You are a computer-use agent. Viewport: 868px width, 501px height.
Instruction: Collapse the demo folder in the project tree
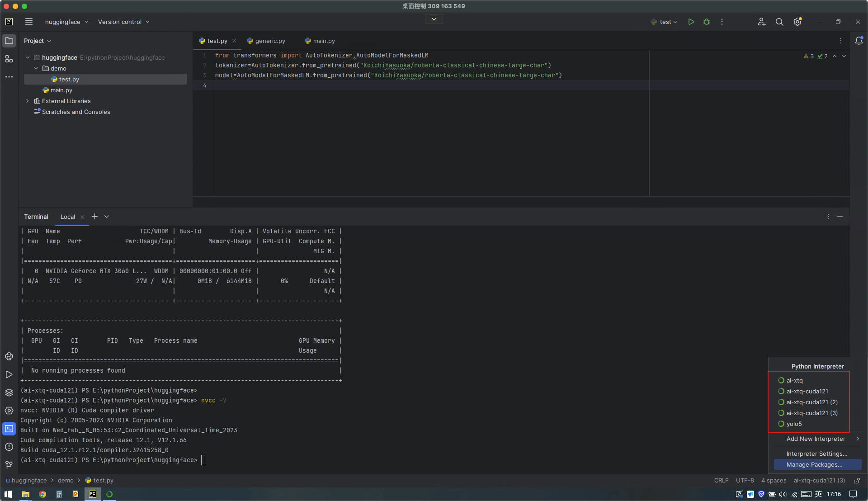37,68
